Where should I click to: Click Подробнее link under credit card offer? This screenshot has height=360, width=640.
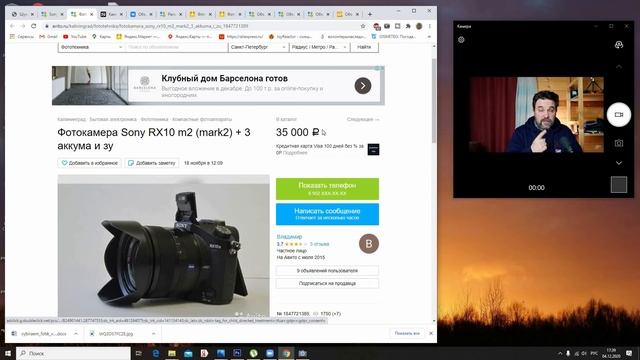(295, 153)
